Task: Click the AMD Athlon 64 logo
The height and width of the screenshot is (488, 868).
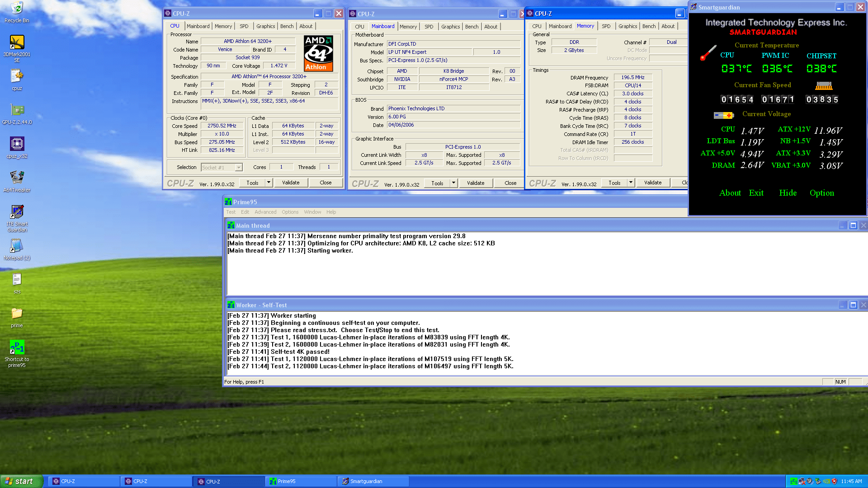Action: pos(318,53)
